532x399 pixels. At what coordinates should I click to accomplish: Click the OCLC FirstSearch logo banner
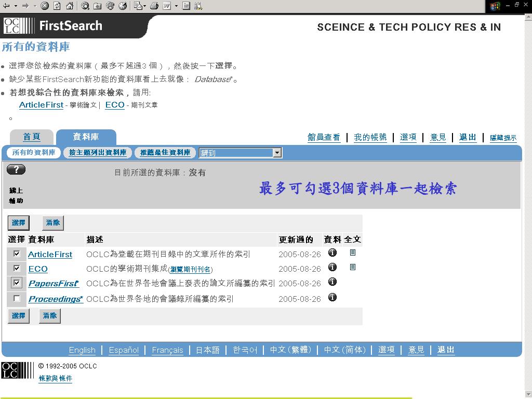tap(53, 26)
